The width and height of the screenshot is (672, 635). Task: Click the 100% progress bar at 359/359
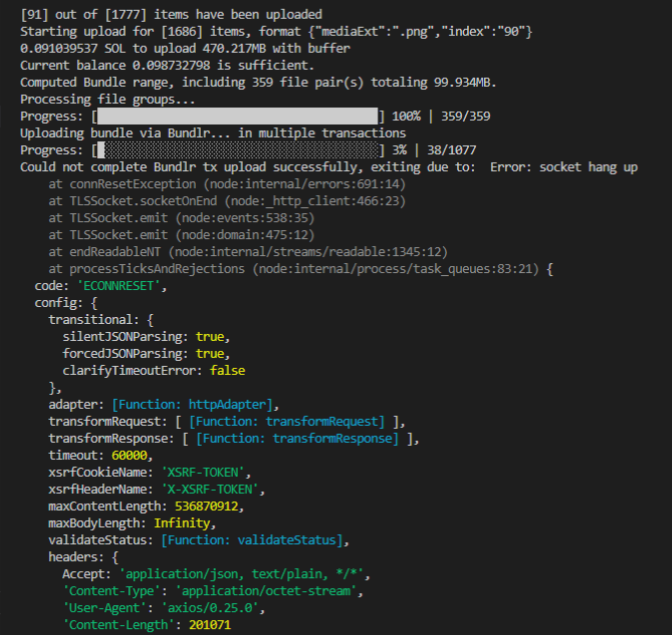coord(238,116)
